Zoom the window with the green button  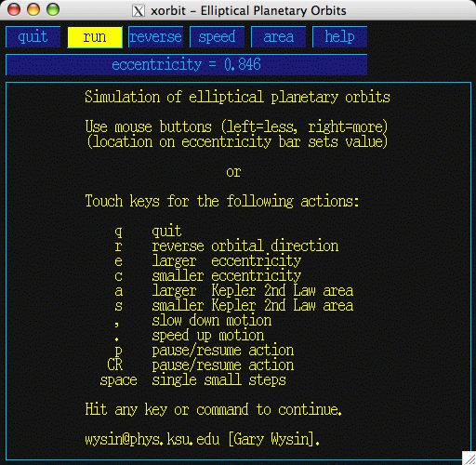[53, 9]
